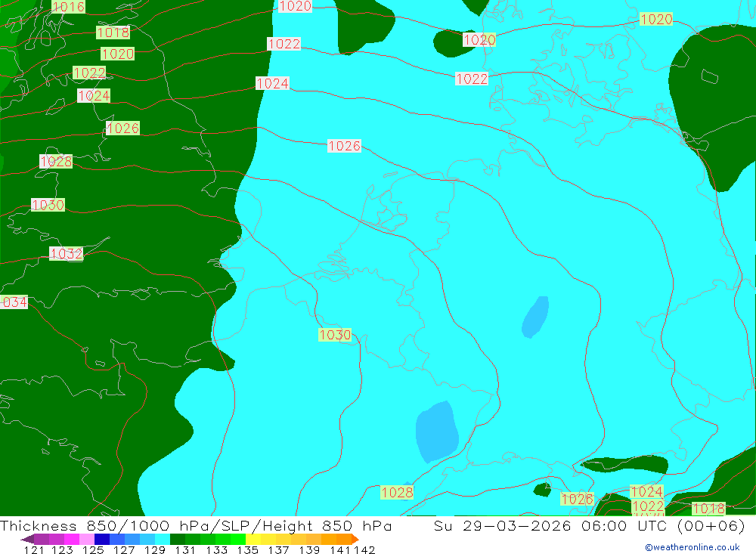The image size is (756, 554).
Task: Click the 125 legend value
Action: [x=93, y=549]
